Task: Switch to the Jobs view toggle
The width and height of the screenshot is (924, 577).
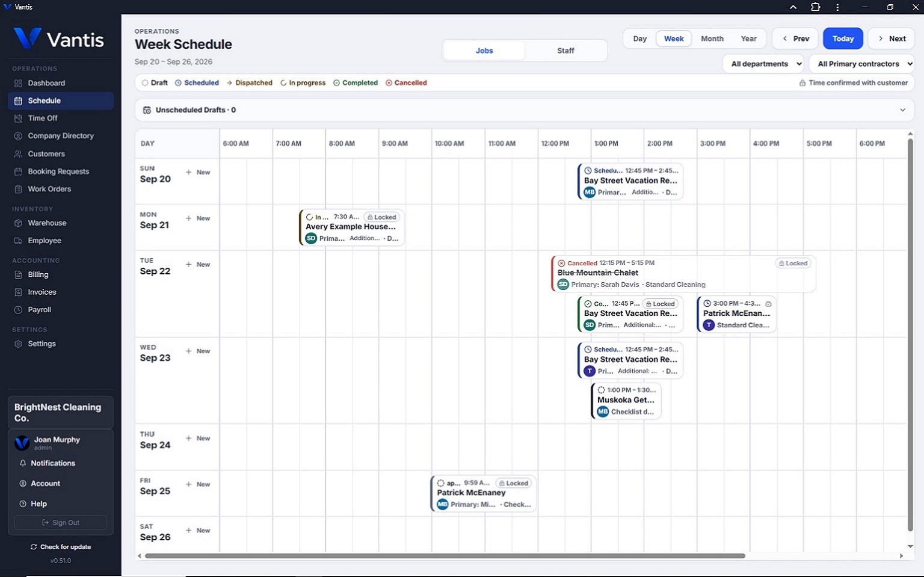Action: coord(484,51)
